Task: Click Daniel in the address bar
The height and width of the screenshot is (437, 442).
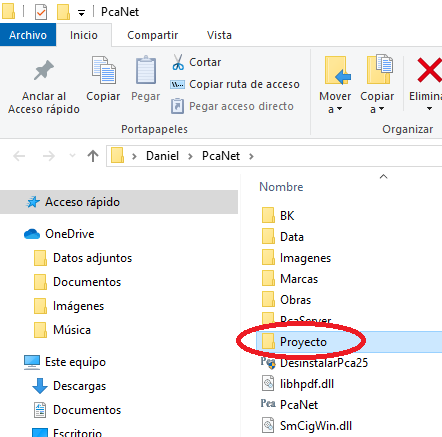Action: pyautogui.click(x=162, y=156)
